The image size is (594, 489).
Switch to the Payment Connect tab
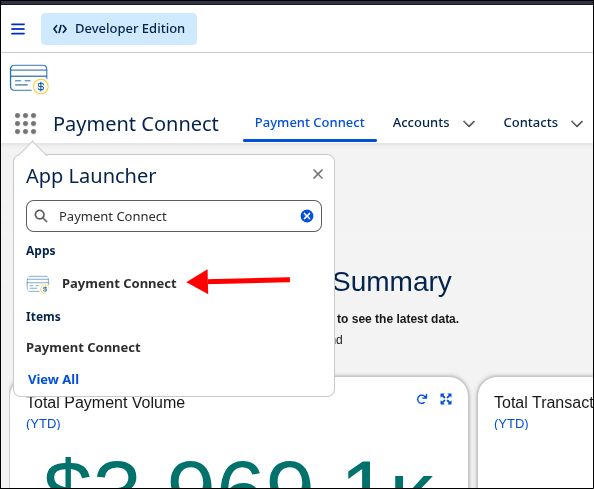tap(310, 123)
